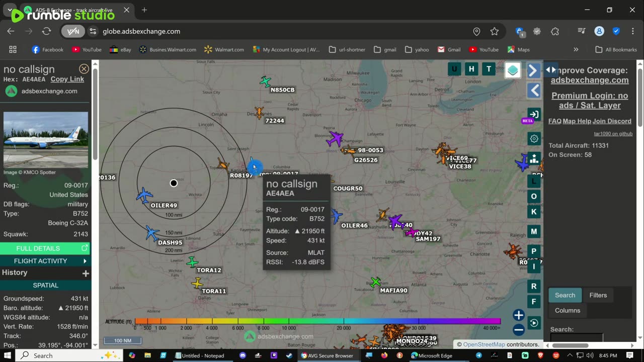Open the All Bookmarks folder
Viewport: 644px width, 362px height.
(616, 50)
